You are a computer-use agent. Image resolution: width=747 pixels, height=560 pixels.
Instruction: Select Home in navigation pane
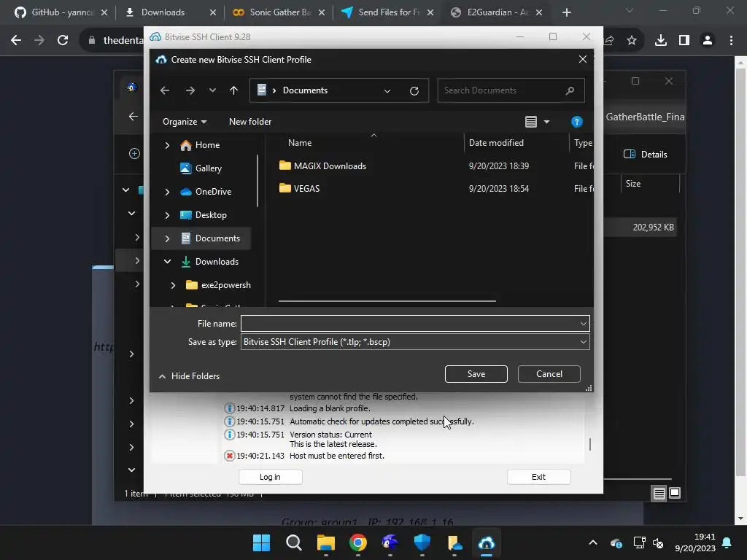(x=207, y=145)
